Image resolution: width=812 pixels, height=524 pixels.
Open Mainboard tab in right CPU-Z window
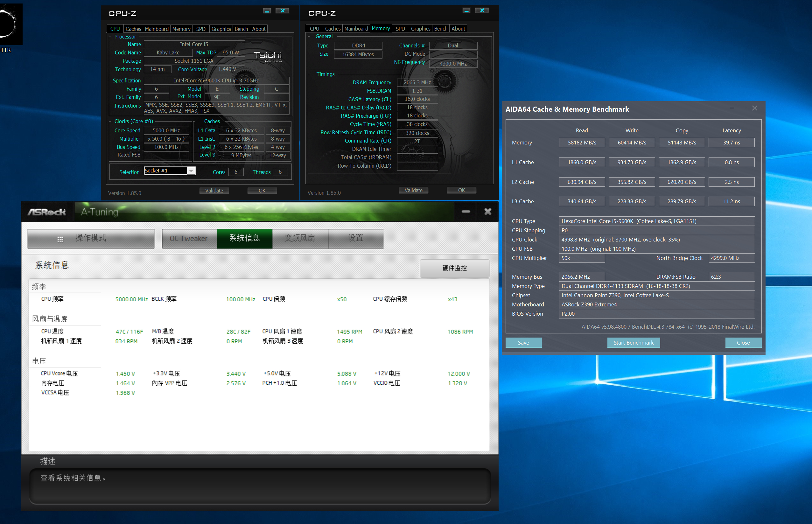pos(356,29)
